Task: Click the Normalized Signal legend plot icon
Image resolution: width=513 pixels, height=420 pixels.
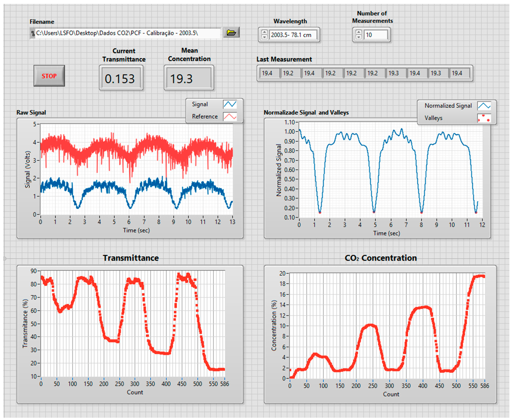Action: click(484, 106)
